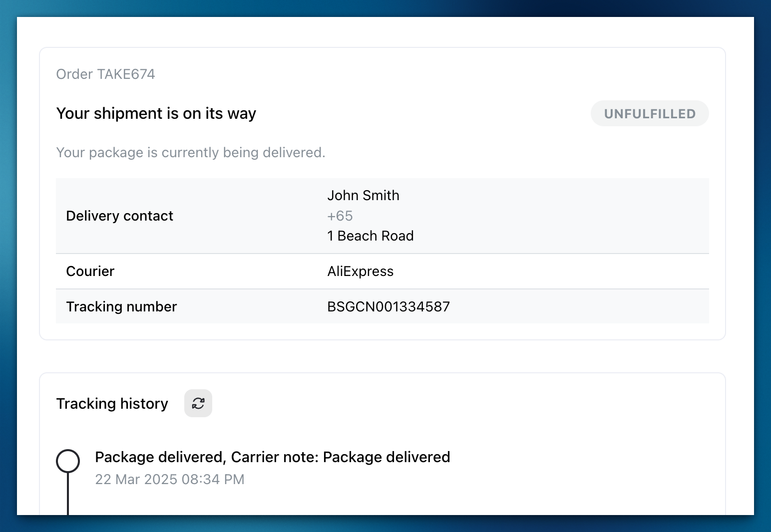Click the heading 'Your shipment is on its way'

pos(156,114)
